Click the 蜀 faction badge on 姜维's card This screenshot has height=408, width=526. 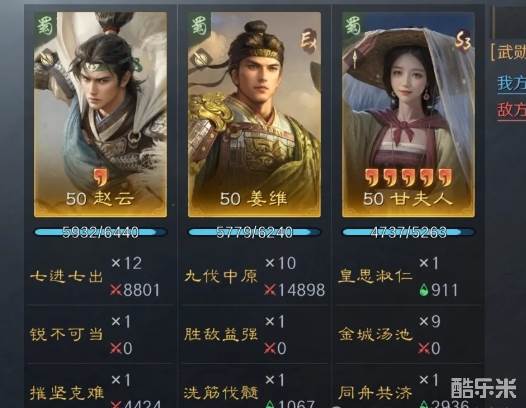click(200, 27)
